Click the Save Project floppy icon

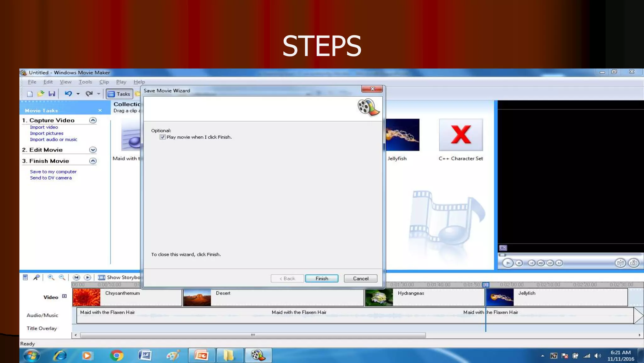click(x=52, y=94)
